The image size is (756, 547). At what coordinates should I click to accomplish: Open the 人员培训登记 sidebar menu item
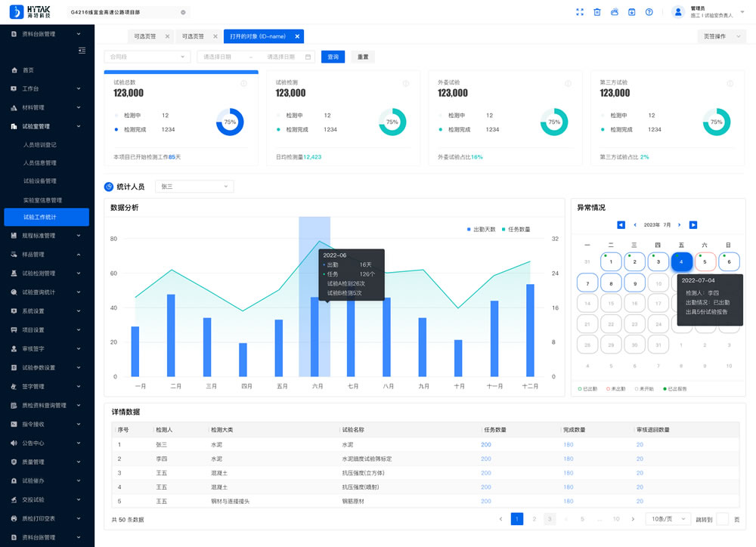(x=40, y=145)
